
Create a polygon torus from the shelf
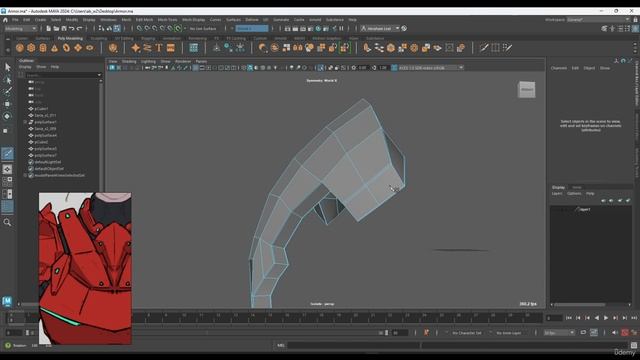[x=66, y=48]
